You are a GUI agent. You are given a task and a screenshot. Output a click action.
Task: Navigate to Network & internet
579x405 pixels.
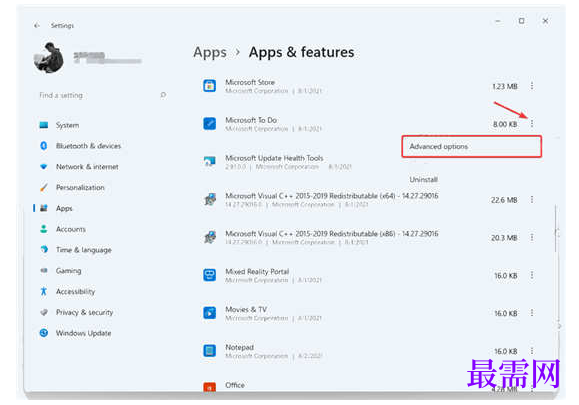[x=87, y=167]
